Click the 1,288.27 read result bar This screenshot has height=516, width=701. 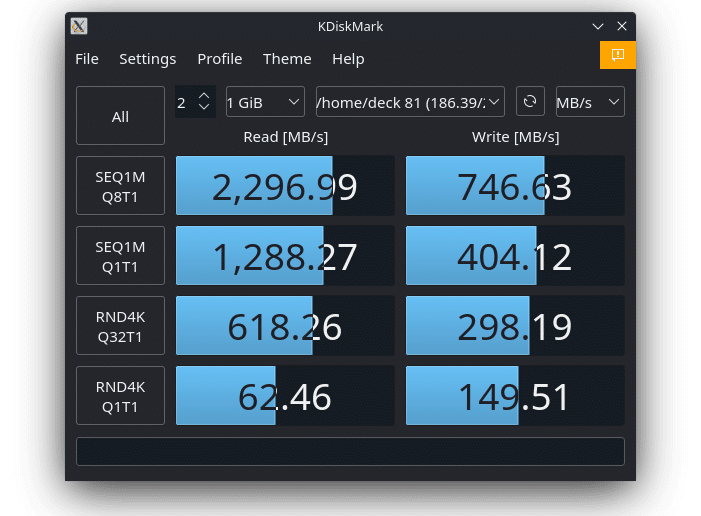[285, 256]
